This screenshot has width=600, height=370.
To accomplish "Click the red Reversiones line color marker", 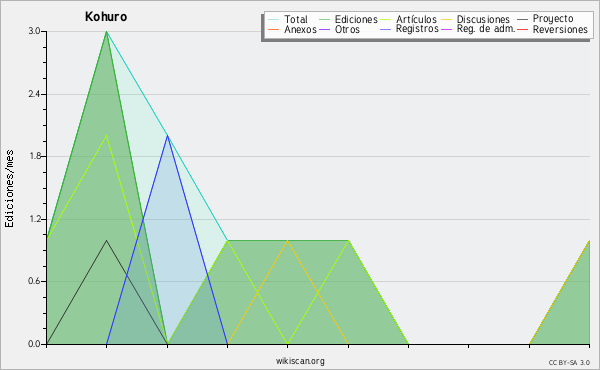I will tap(522, 29).
